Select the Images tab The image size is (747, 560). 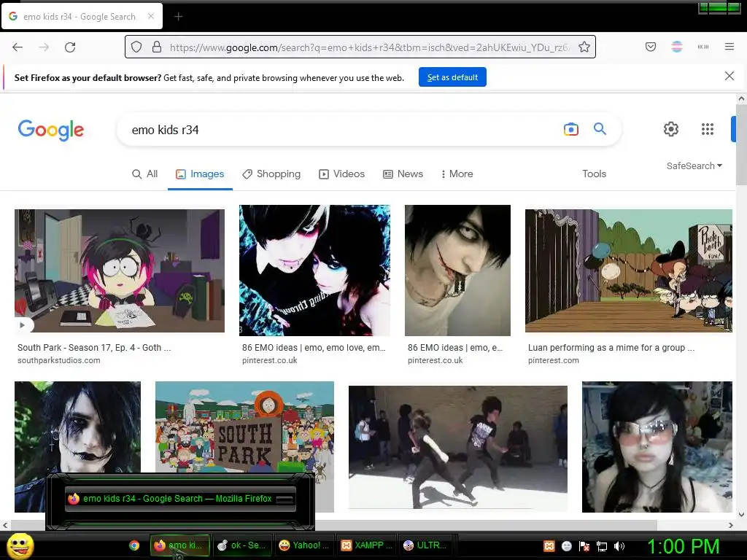click(200, 174)
